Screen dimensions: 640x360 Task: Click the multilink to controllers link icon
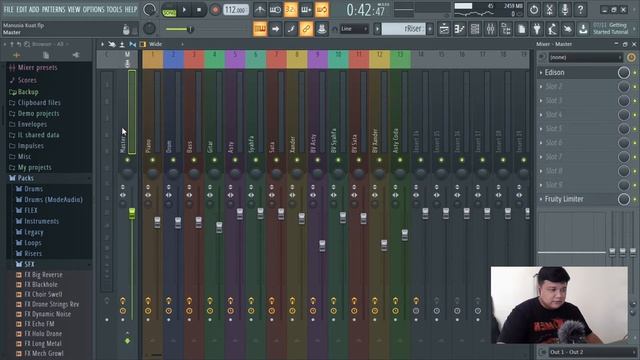tap(306, 29)
